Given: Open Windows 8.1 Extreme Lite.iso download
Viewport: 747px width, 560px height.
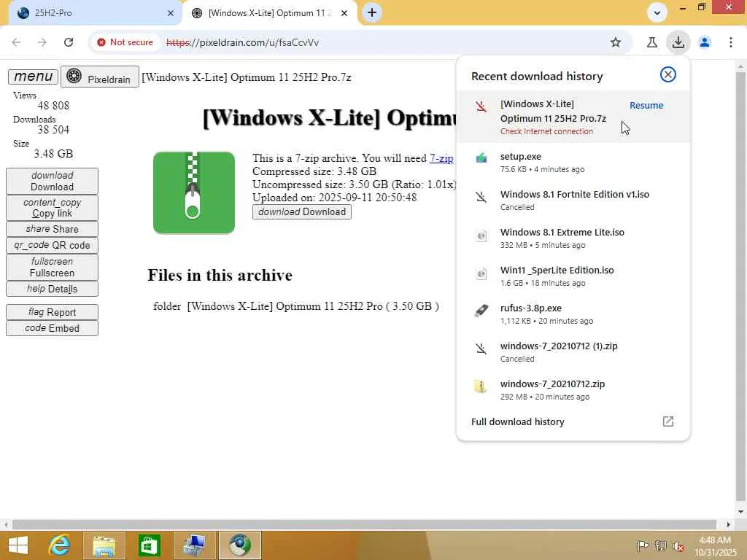Looking at the screenshot, I should [573, 238].
